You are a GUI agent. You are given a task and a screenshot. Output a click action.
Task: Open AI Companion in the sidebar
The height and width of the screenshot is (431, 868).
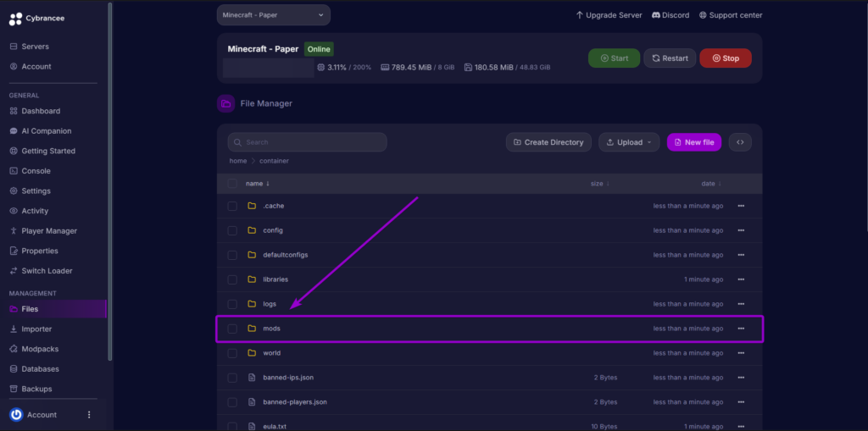click(47, 131)
